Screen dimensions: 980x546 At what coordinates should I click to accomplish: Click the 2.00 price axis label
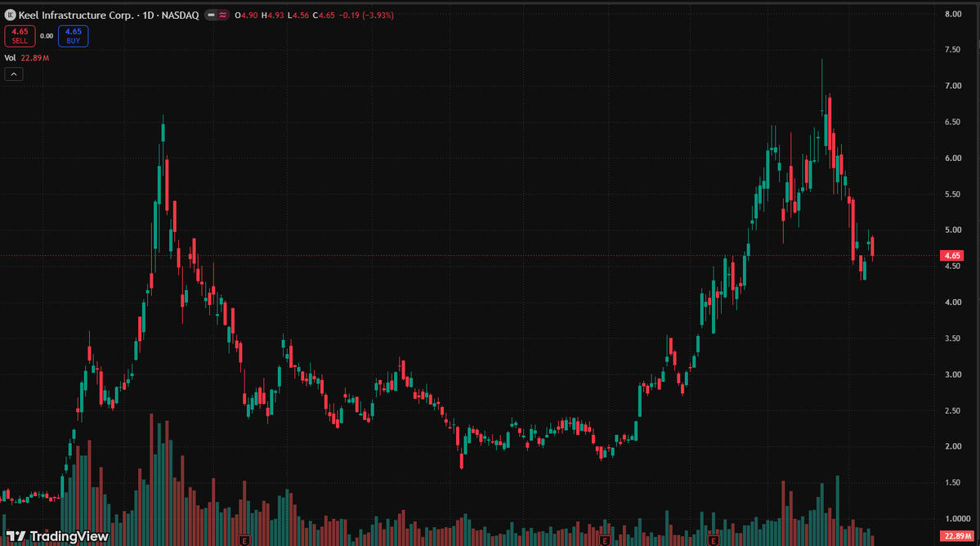[953, 446]
